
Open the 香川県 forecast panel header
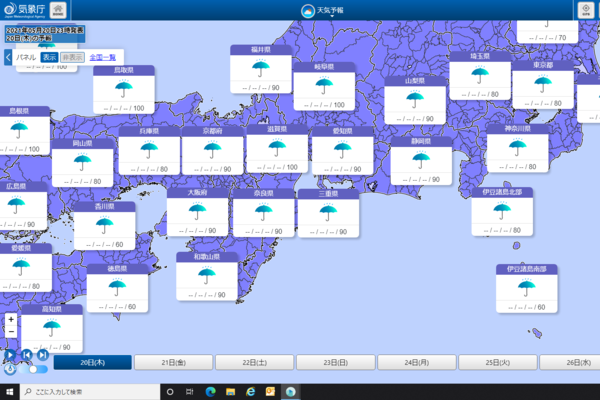[x=104, y=207]
